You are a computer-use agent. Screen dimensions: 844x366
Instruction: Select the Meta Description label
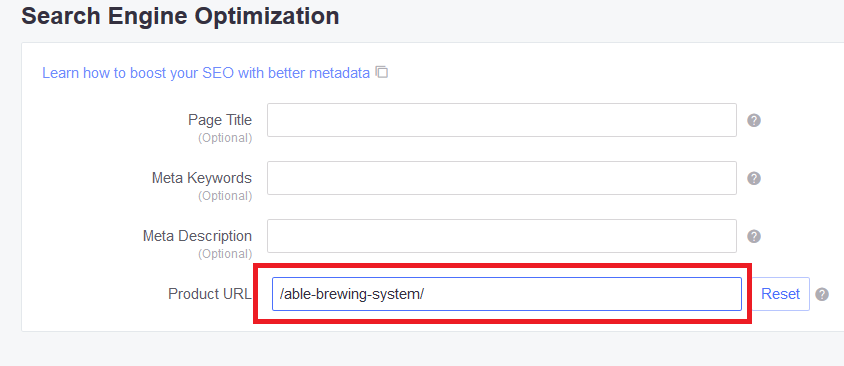197,236
